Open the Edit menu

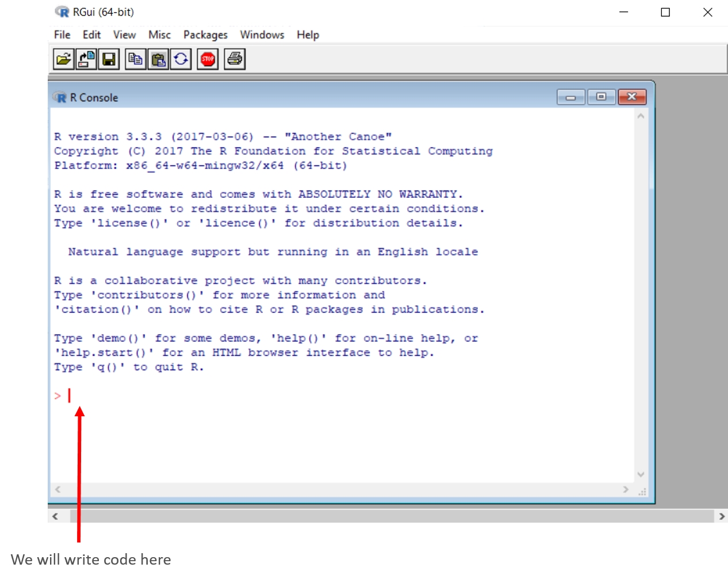[91, 34]
